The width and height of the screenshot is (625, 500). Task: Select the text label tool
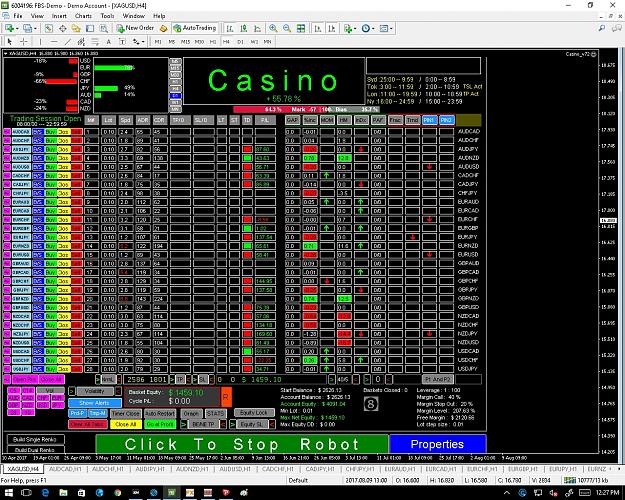tap(122, 41)
